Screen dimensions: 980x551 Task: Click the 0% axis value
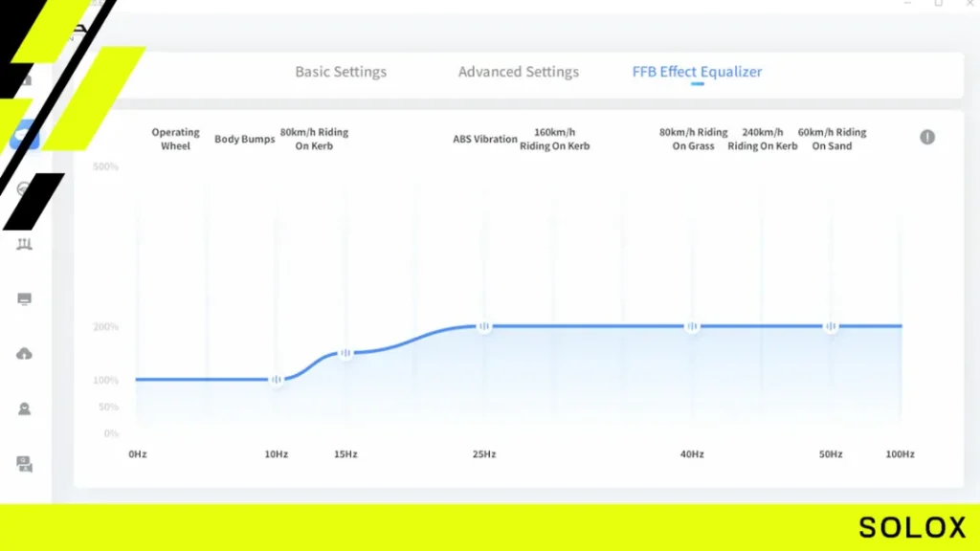[111, 433]
